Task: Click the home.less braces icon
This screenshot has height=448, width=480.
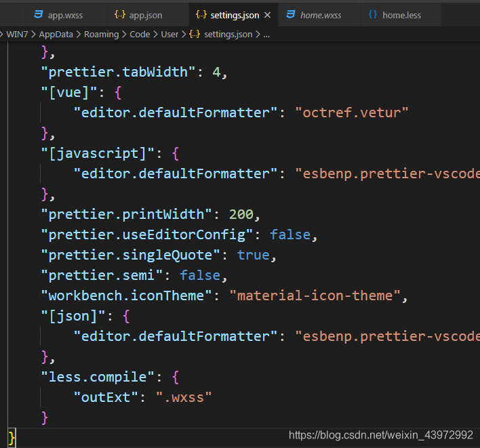Action: pos(373,14)
